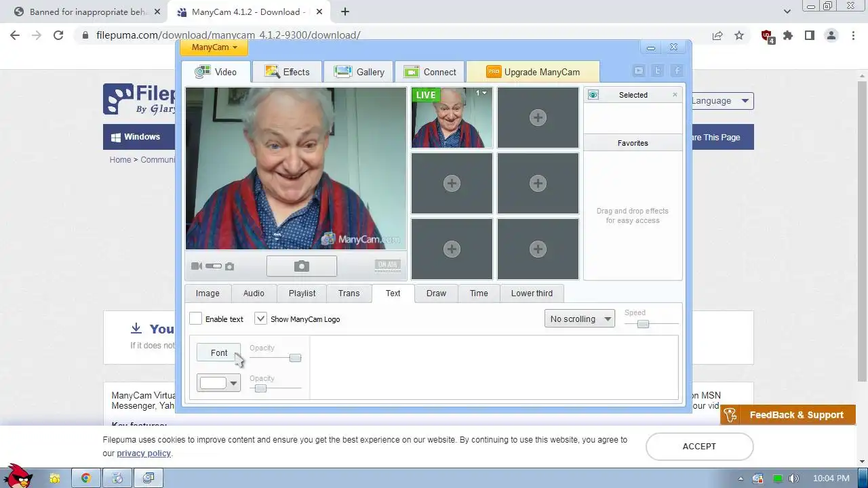
Task: Show hidden icons in system tray
Action: coord(741,479)
